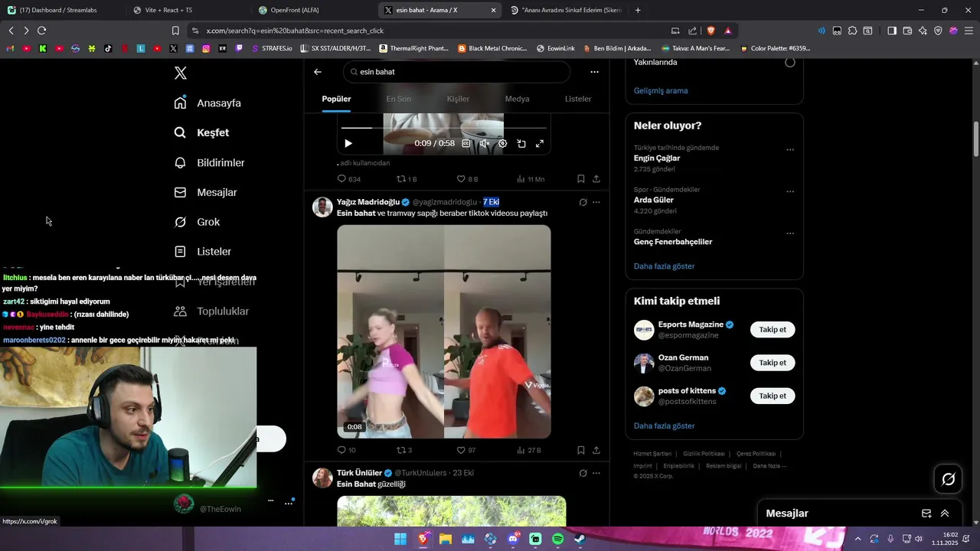Share the top video post
Image resolution: width=980 pixels, height=551 pixels.
click(596, 179)
